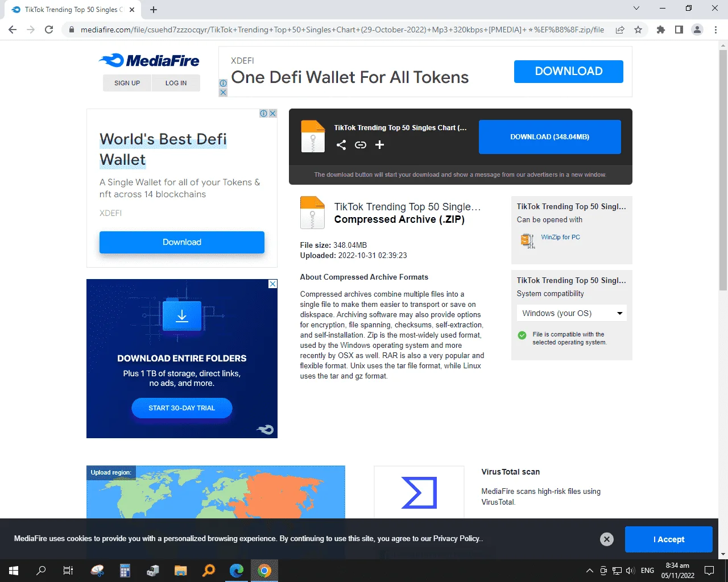
Task: Open ad info on World's Best Defi Wallet ad
Action: (264, 114)
